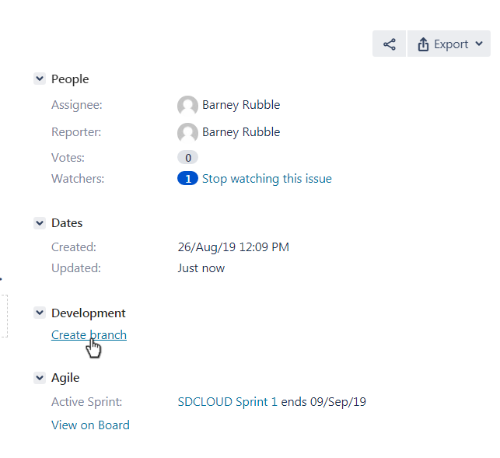Image resolution: width=500 pixels, height=458 pixels.
Task: Collapse the Development section chevron
Action: 40,313
